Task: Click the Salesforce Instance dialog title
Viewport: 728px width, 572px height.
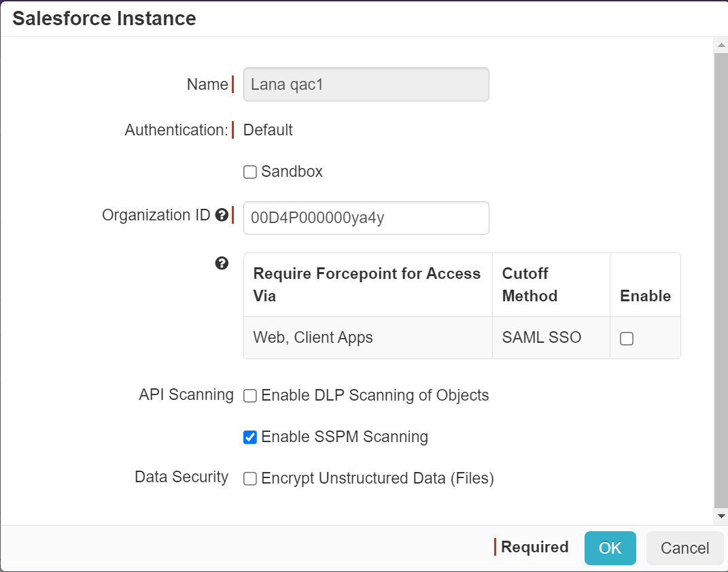Action: pos(103,18)
